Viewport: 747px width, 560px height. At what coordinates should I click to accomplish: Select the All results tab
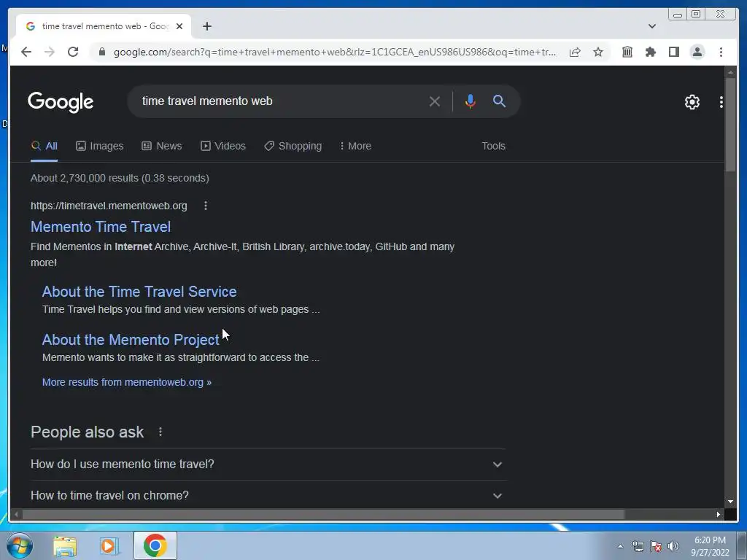pos(44,146)
